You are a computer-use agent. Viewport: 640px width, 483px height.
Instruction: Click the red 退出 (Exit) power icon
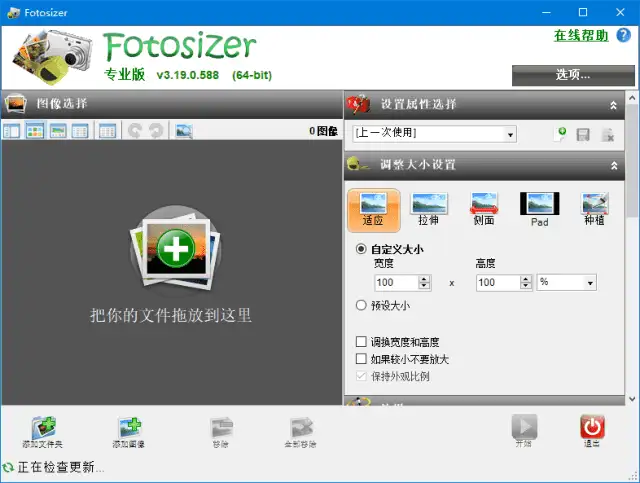[x=592, y=428]
